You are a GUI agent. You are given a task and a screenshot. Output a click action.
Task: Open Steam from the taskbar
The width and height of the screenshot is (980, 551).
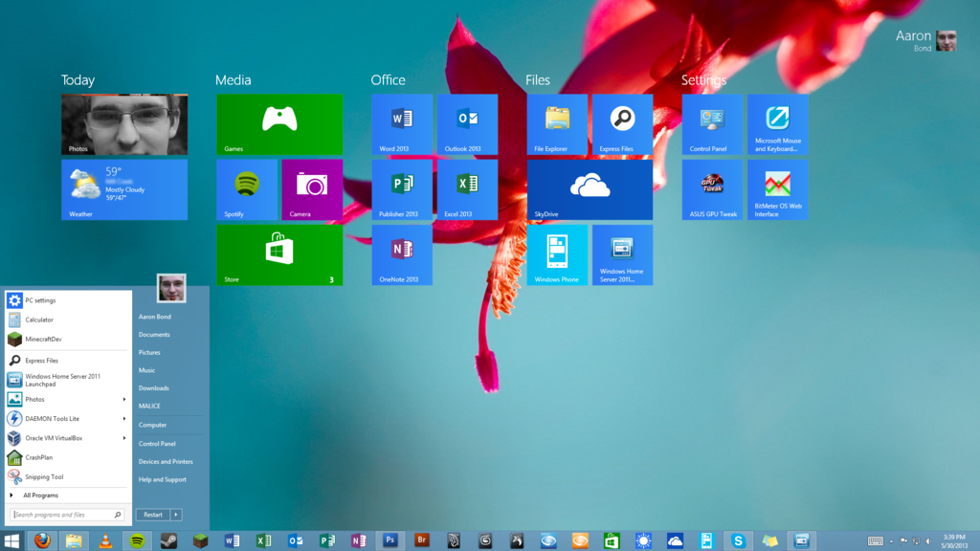point(168,540)
